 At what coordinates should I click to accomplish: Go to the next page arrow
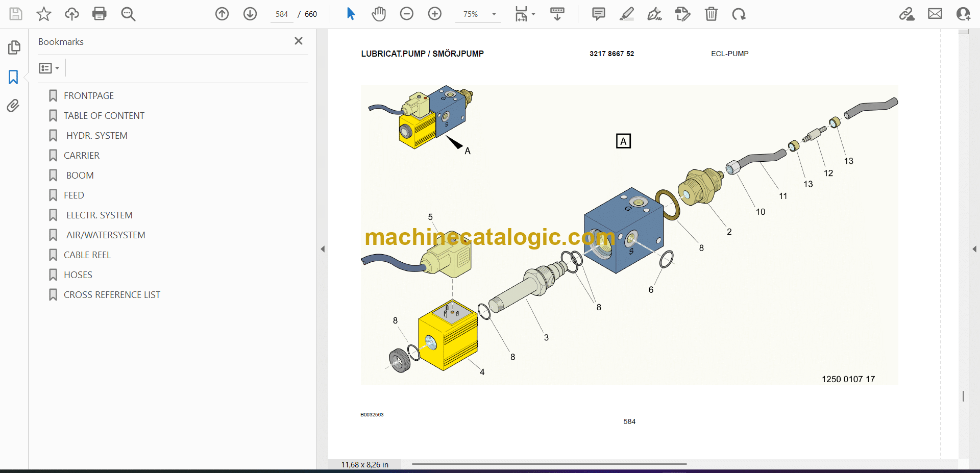click(x=250, y=14)
